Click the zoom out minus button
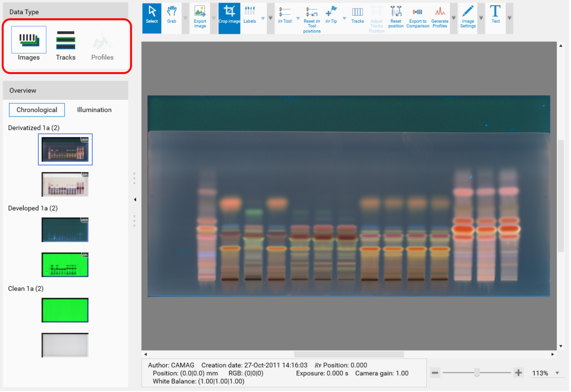Viewport: 571px width, 392px height. [435, 373]
